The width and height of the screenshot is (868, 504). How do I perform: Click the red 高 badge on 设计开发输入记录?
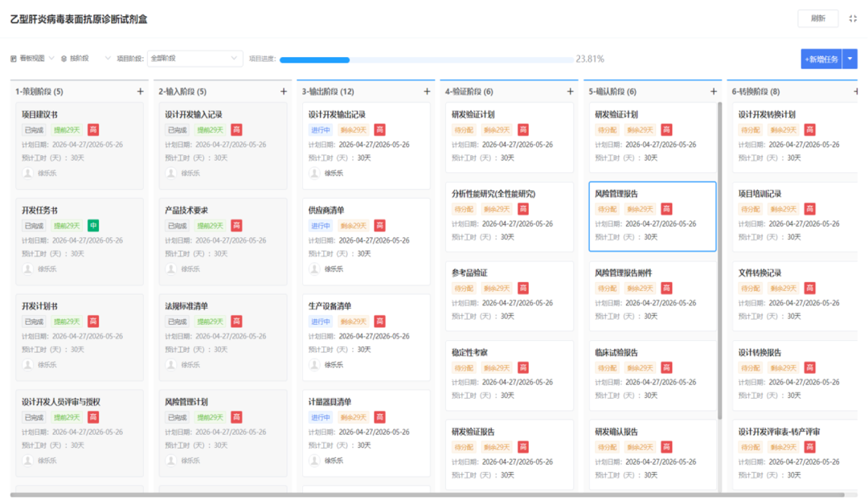click(236, 129)
